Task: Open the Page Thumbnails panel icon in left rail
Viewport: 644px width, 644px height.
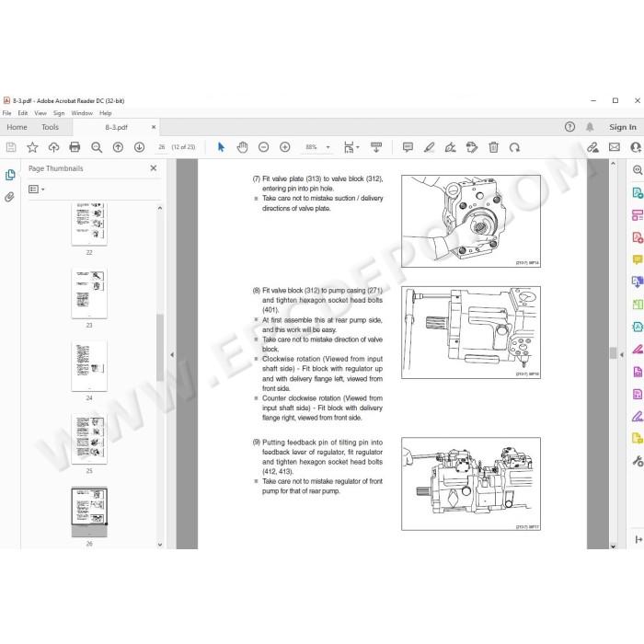Action: pos(10,175)
